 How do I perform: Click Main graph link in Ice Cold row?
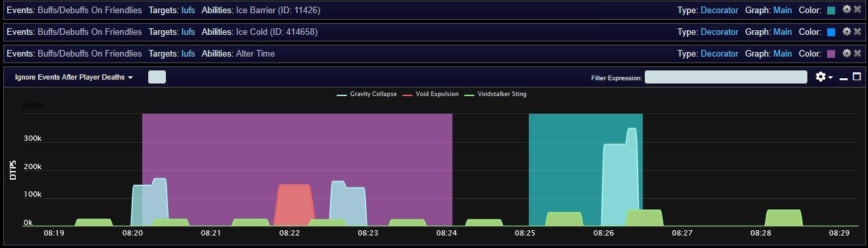tap(782, 32)
